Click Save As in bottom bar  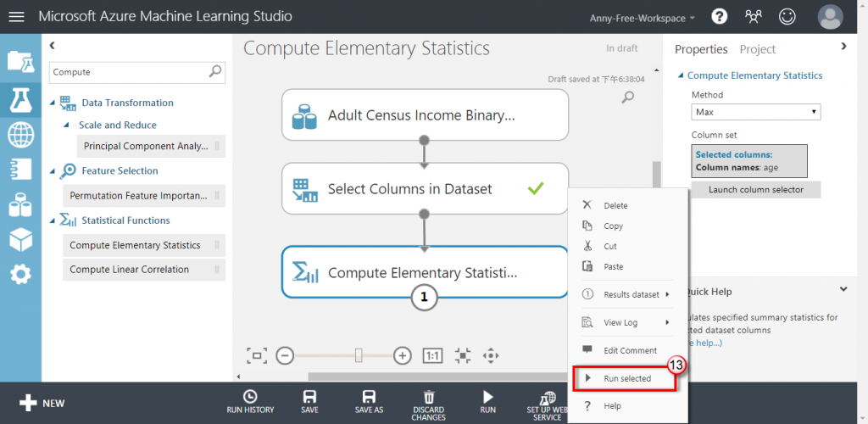pos(369,402)
